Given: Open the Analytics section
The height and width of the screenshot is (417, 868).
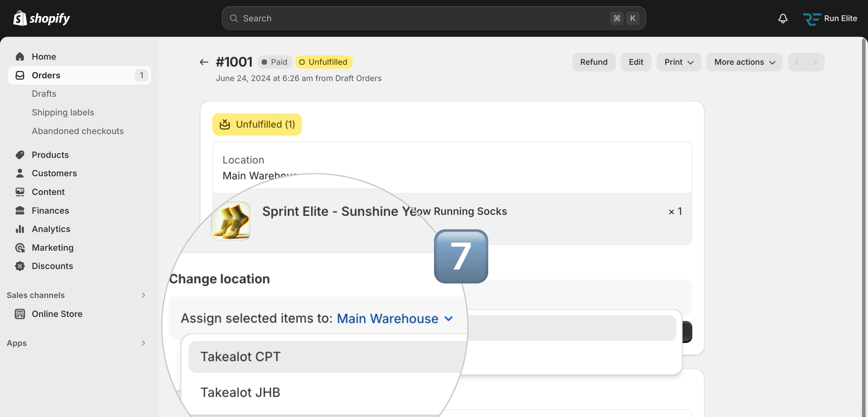Looking at the screenshot, I should (x=51, y=229).
